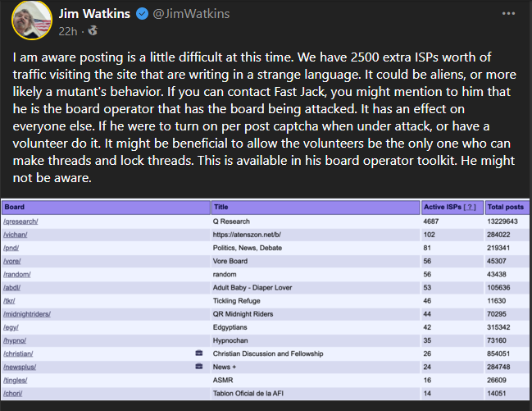Click the Jim Watkins display name
The image size is (532, 411).
94,14
